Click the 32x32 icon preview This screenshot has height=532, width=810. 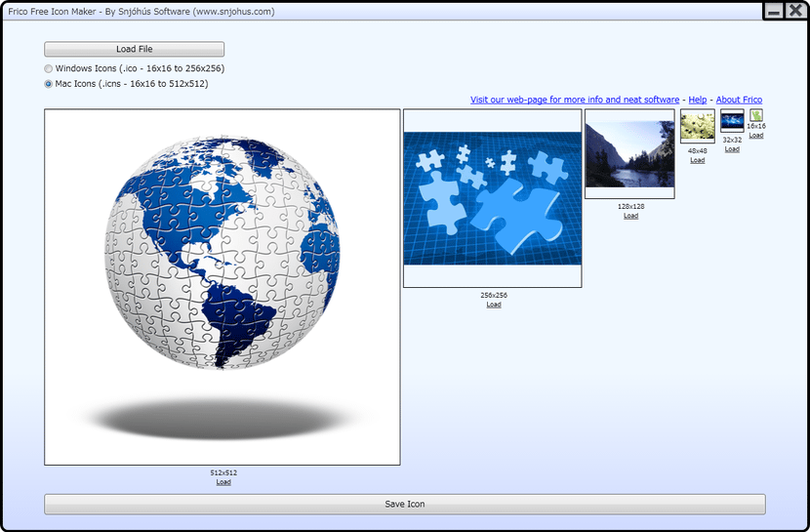click(732, 121)
